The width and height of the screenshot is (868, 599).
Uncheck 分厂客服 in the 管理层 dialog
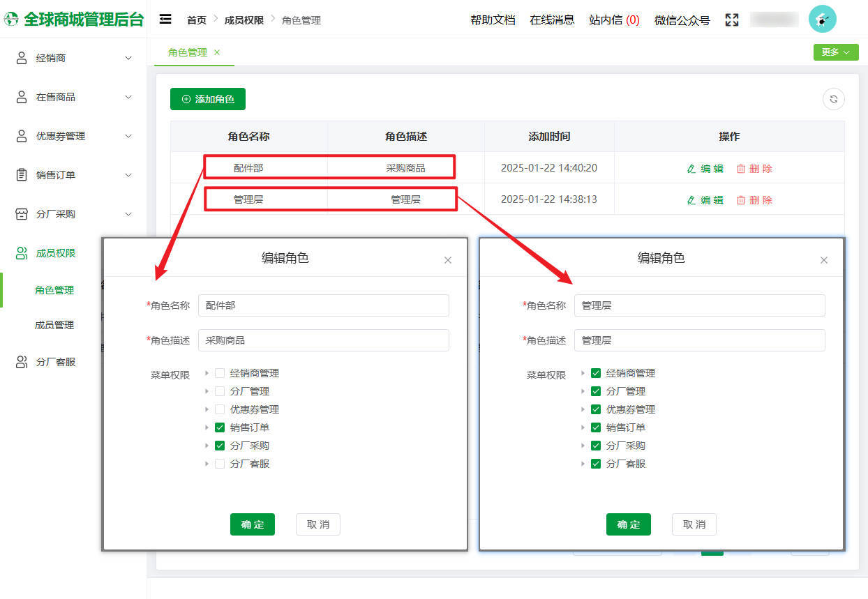coord(596,464)
